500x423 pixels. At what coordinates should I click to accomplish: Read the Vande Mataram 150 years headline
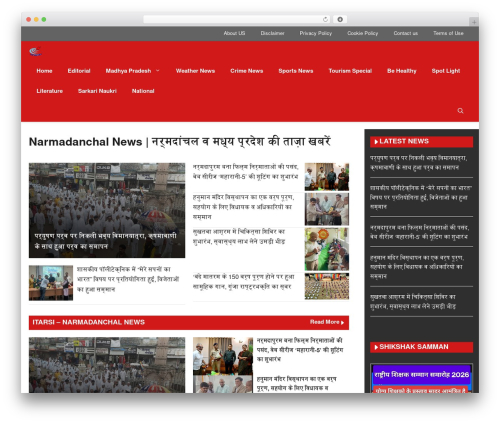click(x=243, y=282)
